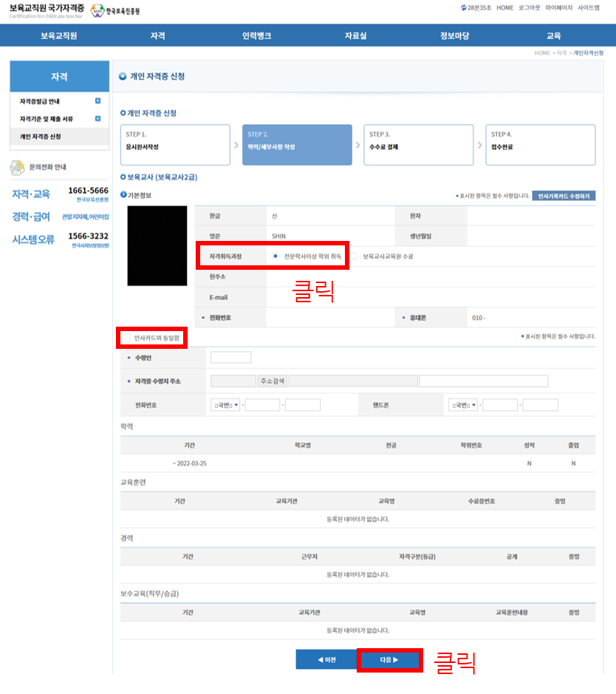Viewport: 616px width, 694px height.
Task: Click the 다음 next button
Action: coord(389,660)
